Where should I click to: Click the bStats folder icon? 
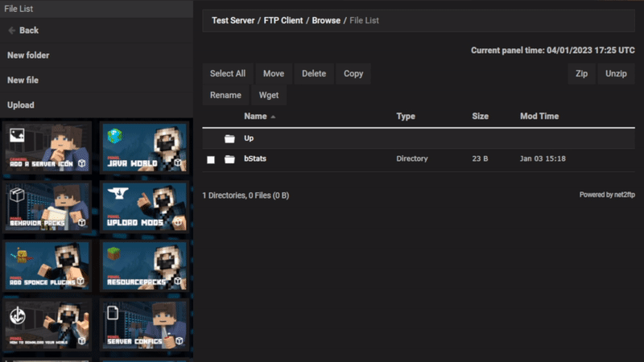229,159
